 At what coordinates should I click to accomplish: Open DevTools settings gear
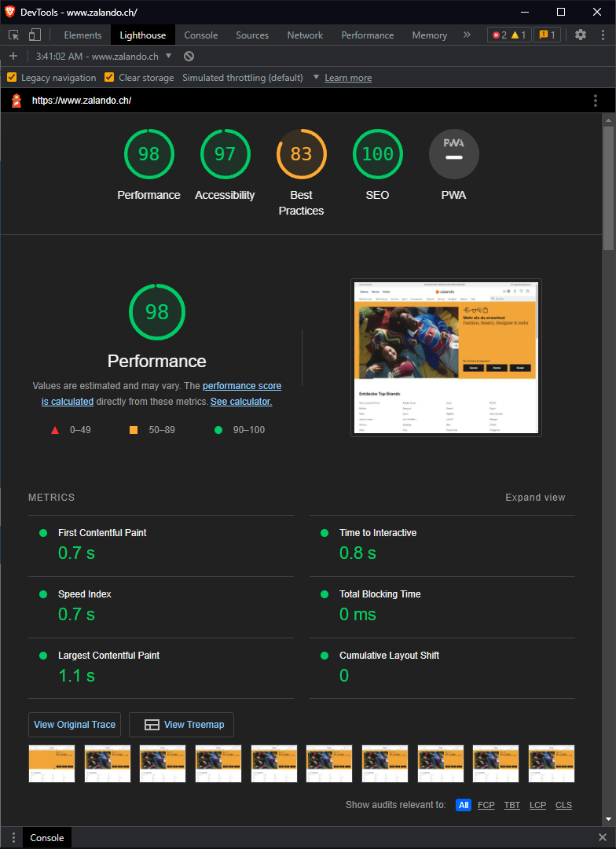point(581,35)
